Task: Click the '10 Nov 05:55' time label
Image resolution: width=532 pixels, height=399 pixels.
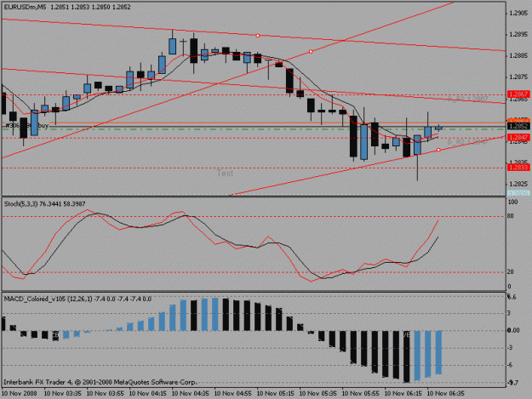Action: 361,394
